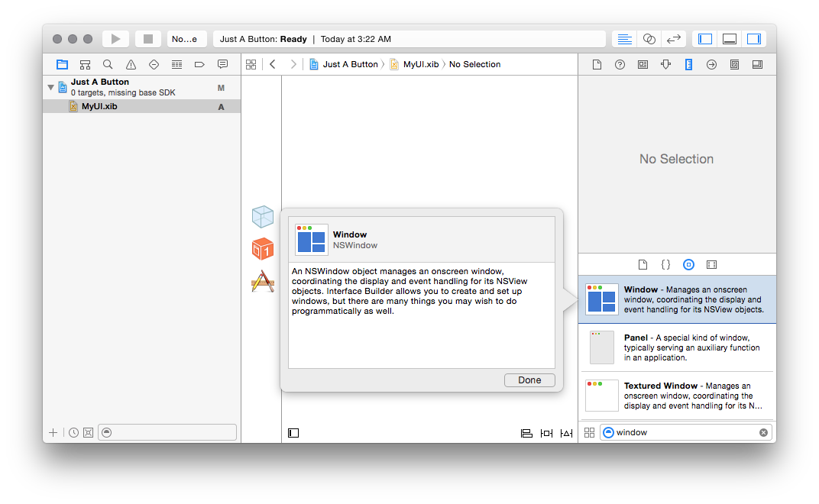
Task: Click the M source control status badge
Action: click(221, 88)
